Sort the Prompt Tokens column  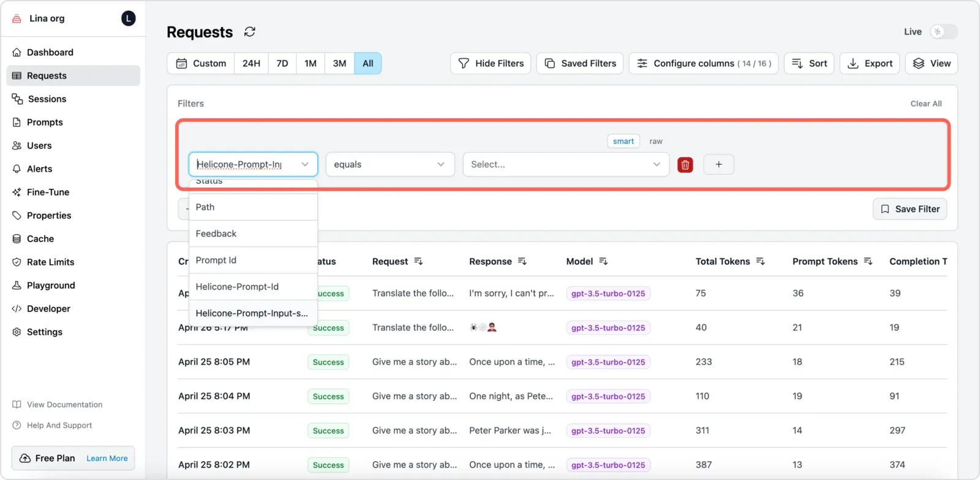(x=868, y=261)
